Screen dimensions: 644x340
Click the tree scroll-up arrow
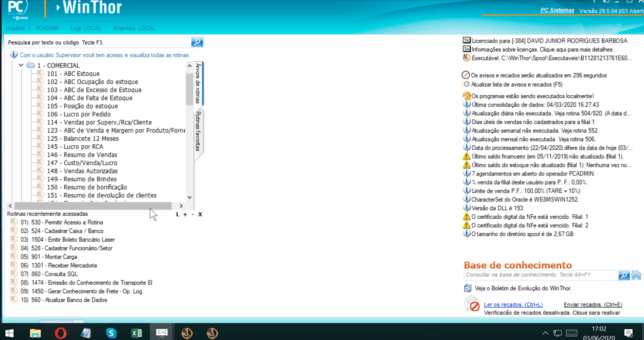tap(190, 66)
